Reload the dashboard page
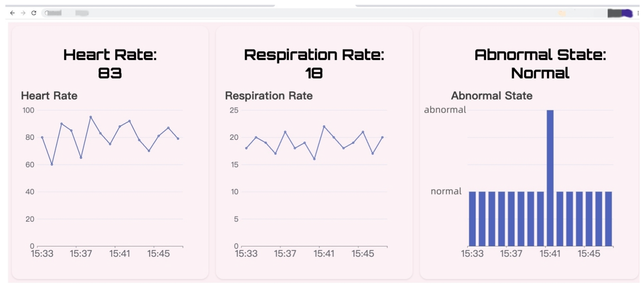This screenshot has width=644, height=288. click(34, 13)
